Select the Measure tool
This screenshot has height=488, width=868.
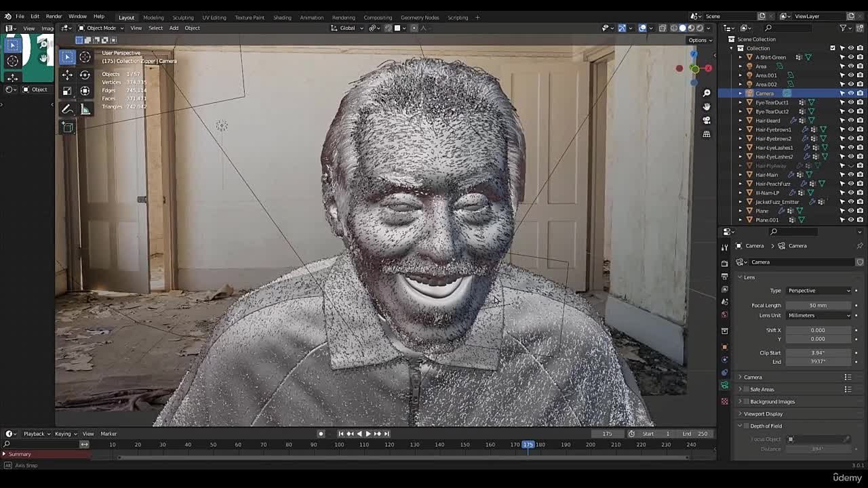(x=85, y=109)
